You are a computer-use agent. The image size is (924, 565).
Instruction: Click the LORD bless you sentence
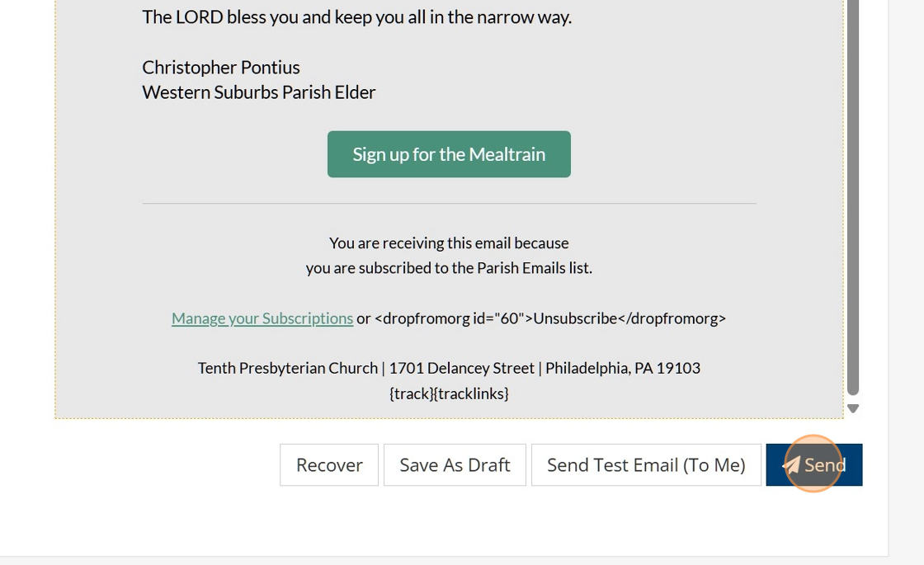pyautogui.click(x=356, y=17)
